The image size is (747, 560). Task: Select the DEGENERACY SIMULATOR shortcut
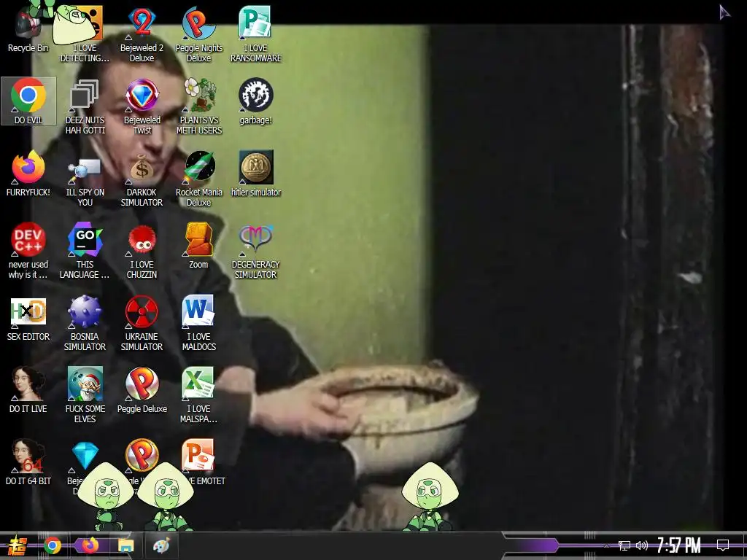coord(256,251)
